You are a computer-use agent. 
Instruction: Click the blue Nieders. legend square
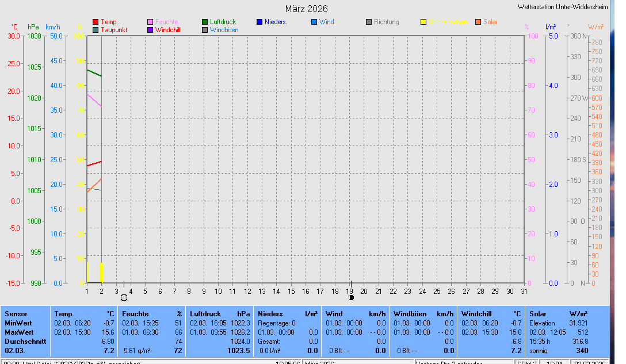259,22
